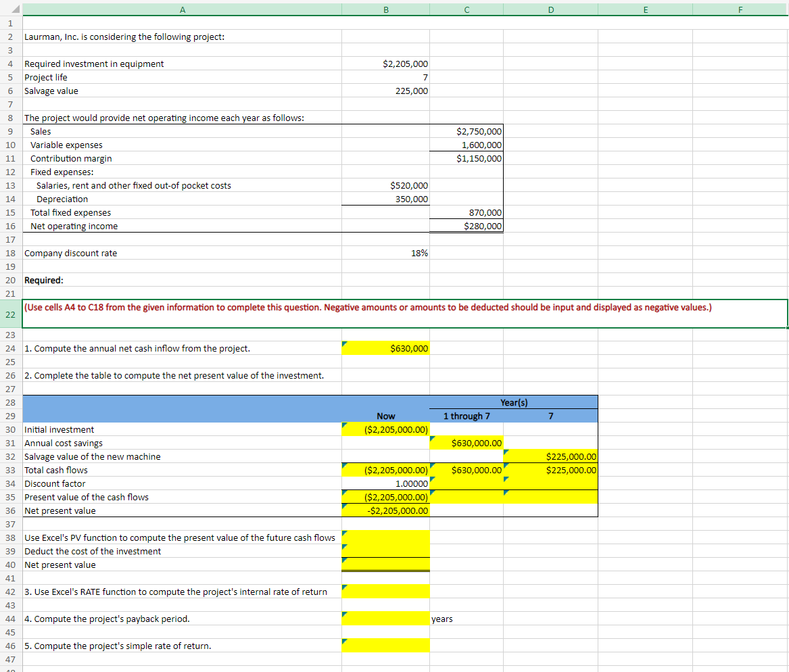
Task: Select the RATE function answer cell row 42
Action: pyautogui.click(x=385, y=592)
